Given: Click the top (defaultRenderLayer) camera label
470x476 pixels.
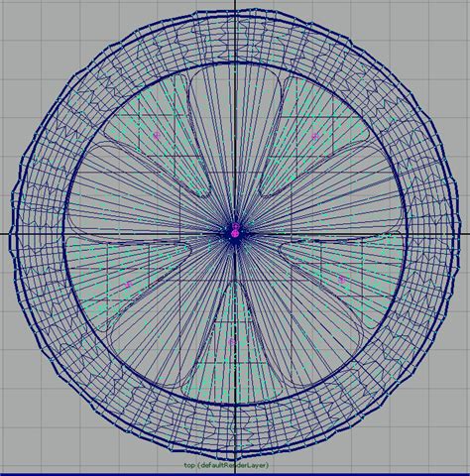Looking at the screenshot, I should point(226,465).
